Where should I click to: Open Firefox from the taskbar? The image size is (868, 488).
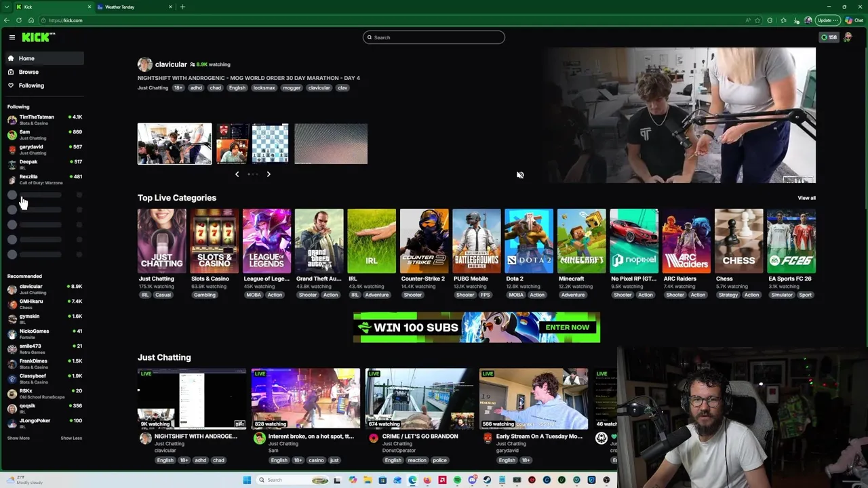coord(427,480)
